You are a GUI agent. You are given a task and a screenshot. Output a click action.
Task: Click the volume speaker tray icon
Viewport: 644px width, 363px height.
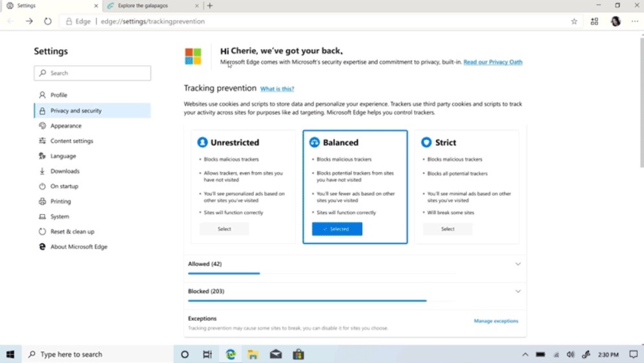(571, 355)
